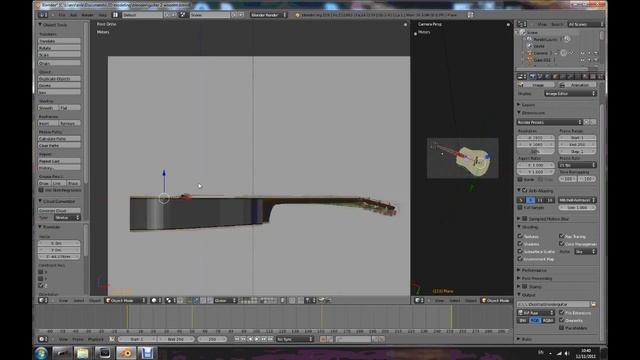Toggle Border render checkbox
640x360 pixels.
click(x=520, y=179)
